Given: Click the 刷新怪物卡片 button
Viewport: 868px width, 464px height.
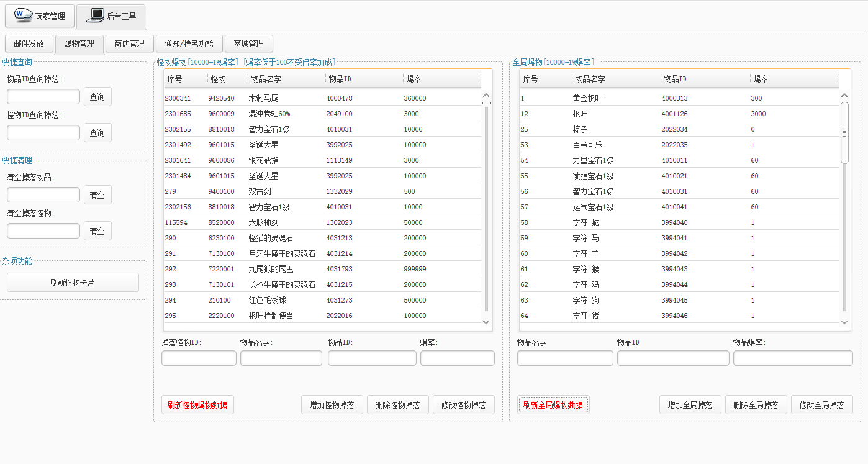Looking at the screenshot, I should tap(73, 283).
